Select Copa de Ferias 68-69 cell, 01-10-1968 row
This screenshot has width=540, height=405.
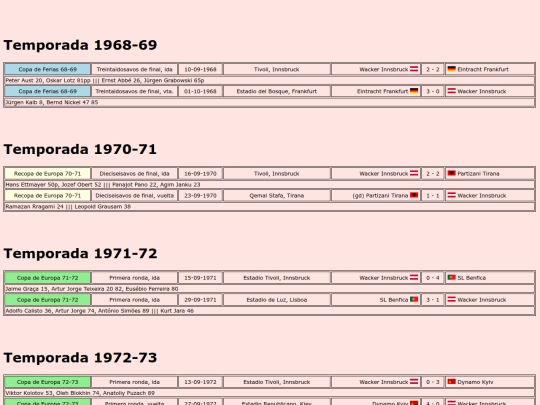[48, 91]
